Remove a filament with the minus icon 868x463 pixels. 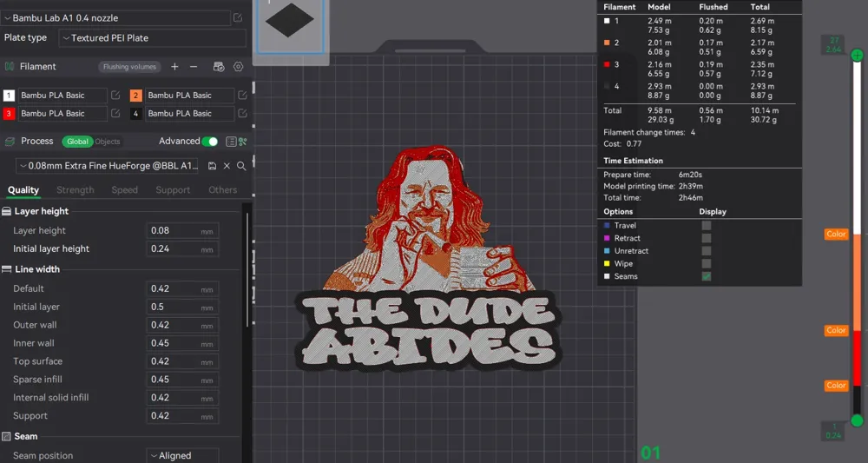(194, 67)
